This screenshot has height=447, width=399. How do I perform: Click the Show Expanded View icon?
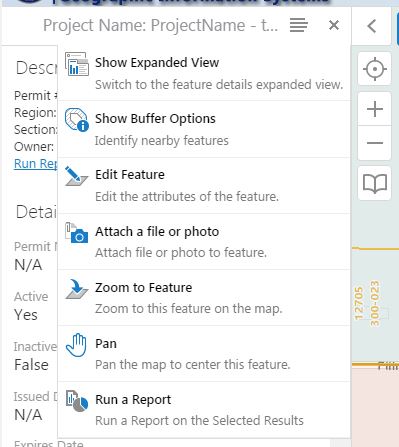pos(77,64)
